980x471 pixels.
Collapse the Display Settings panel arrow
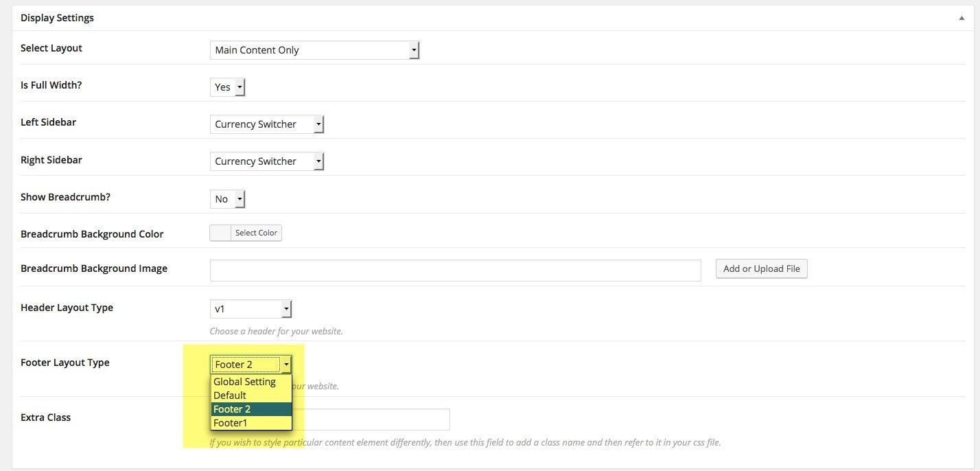(961, 19)
